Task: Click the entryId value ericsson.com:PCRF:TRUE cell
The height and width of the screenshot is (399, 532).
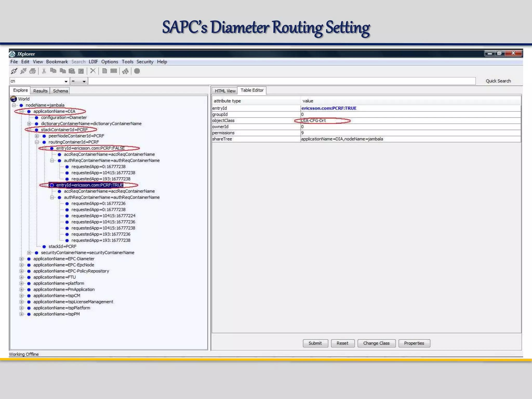Action: tap(410, 108)
